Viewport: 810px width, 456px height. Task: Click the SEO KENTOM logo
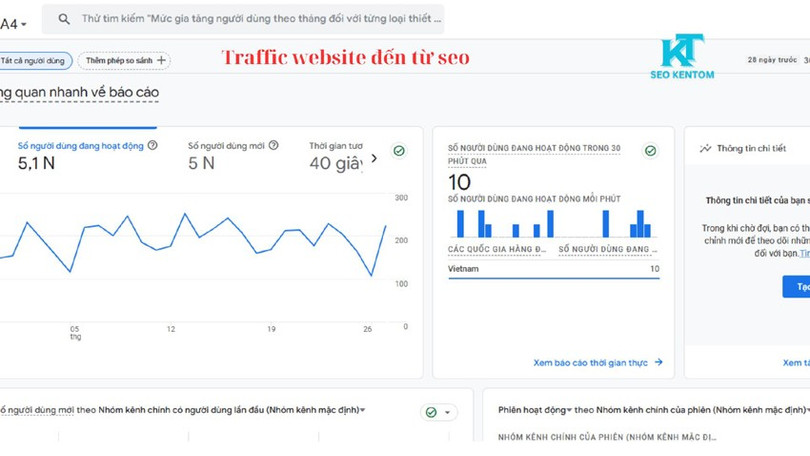coord(682,57)
